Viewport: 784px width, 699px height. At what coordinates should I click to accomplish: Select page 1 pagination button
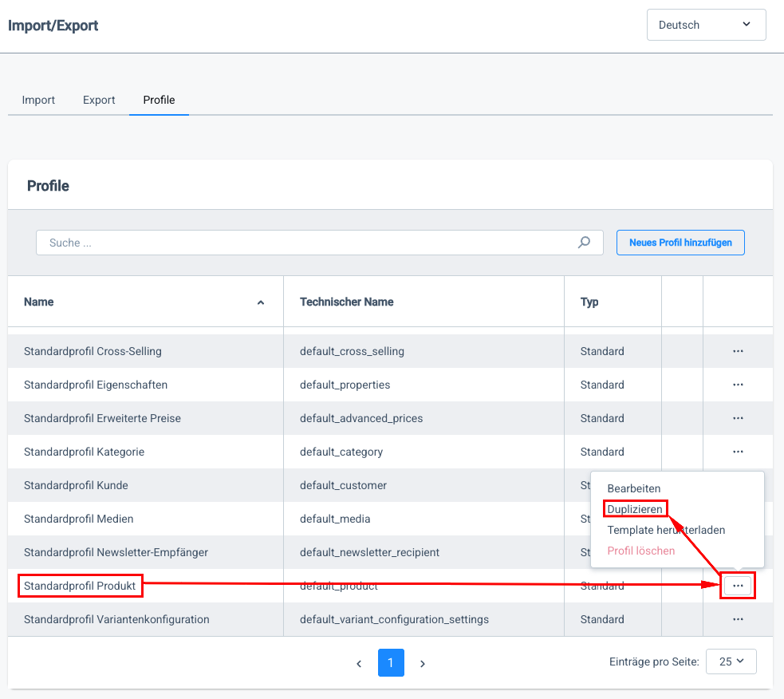click(391, 663)
